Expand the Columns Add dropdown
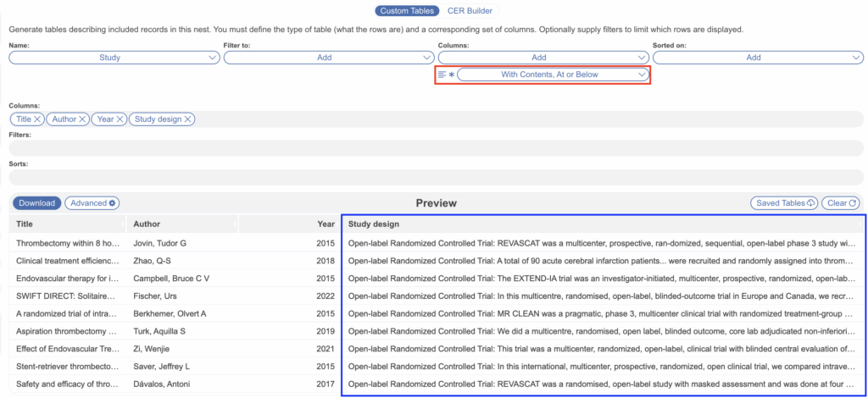 tap(543, 58)
